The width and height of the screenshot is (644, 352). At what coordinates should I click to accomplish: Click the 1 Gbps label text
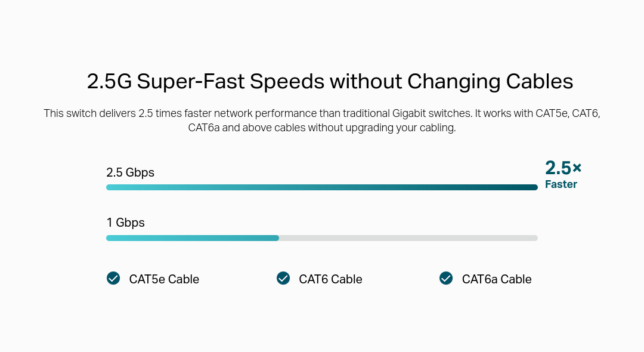[125, 223]
